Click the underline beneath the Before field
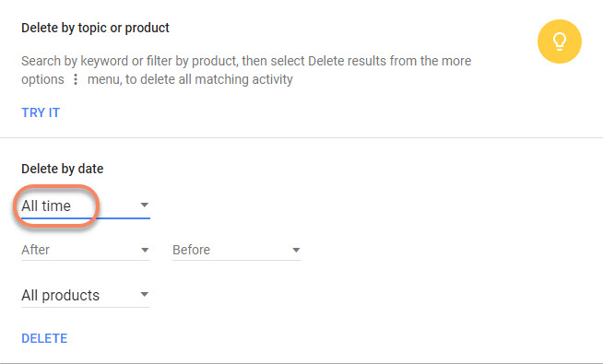Screen dimensions: 603x364 point(237,260)
